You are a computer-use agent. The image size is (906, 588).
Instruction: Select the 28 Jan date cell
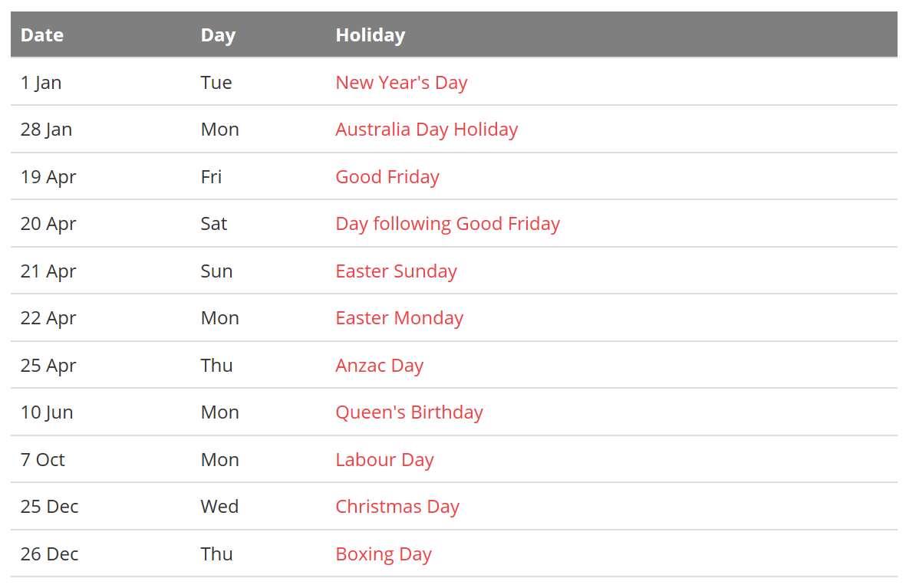(46, 130)
